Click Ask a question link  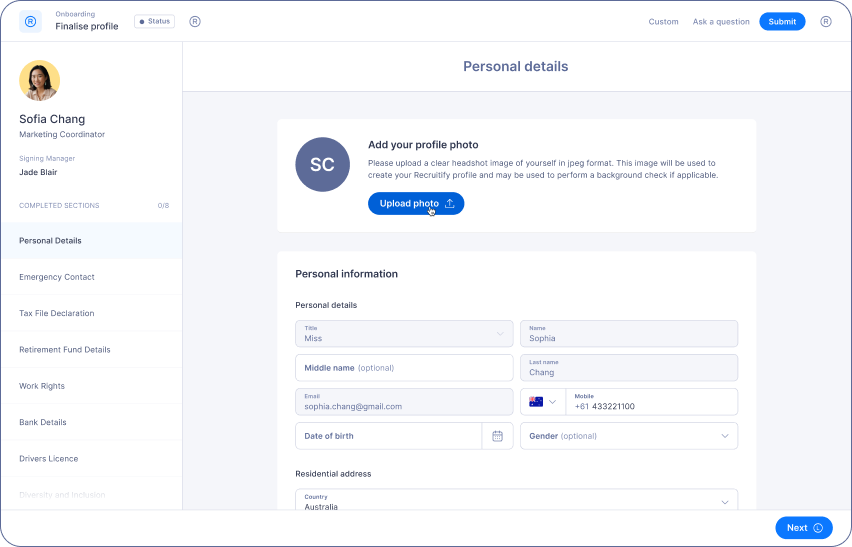point(721,22)
